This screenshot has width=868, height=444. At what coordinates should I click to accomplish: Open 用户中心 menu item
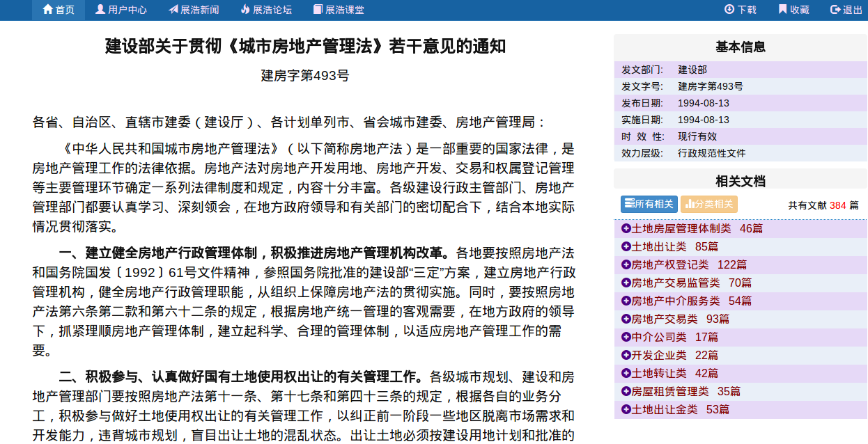click(x=121, y=10)
